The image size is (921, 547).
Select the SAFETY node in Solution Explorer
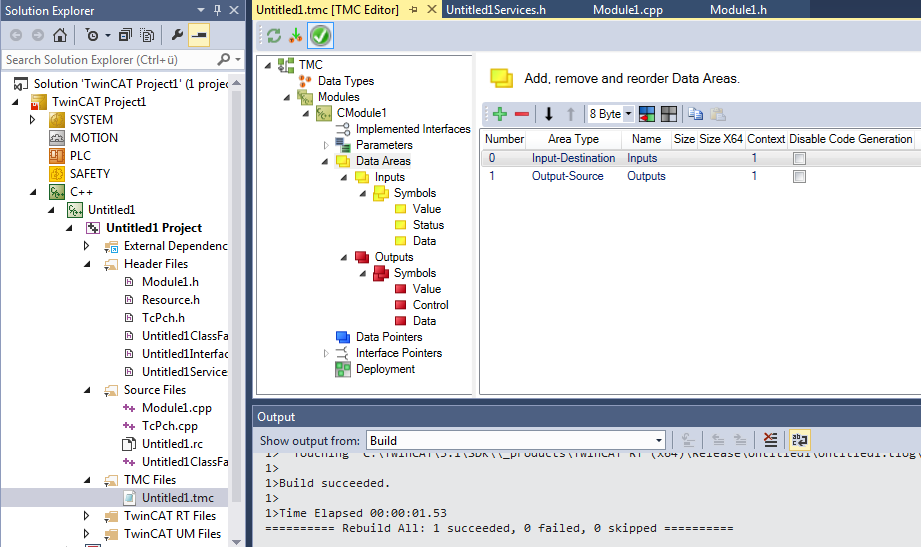(x=90, y=173)
